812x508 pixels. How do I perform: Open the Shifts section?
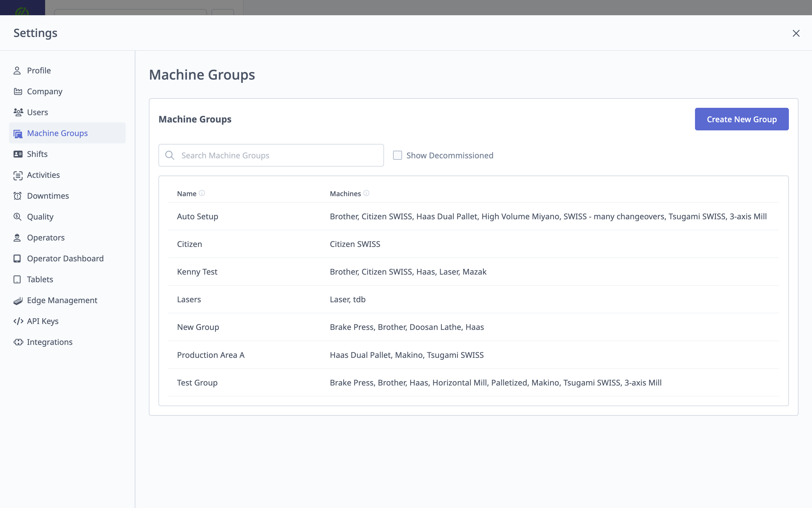click(67, 154)
